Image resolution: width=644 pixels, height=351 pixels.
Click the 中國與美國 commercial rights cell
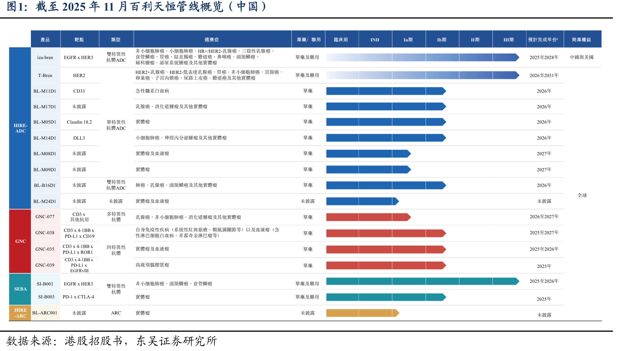click(x=582, y=57)
